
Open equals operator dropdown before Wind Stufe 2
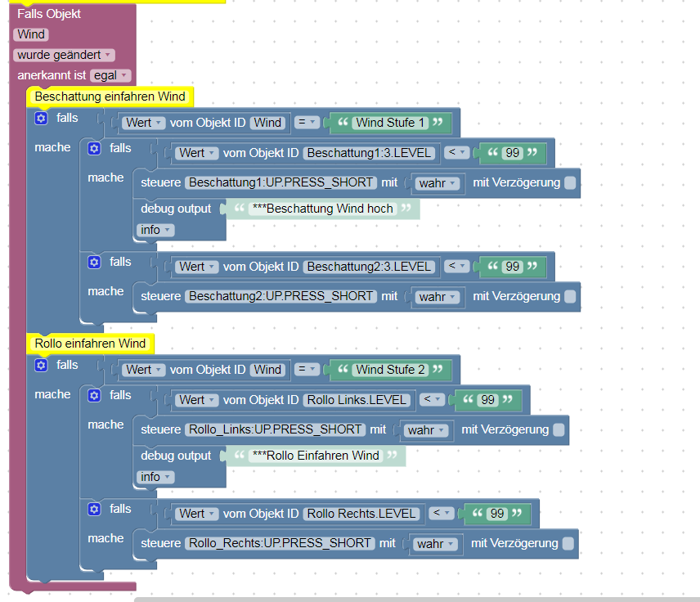click(x=307, y=369)
